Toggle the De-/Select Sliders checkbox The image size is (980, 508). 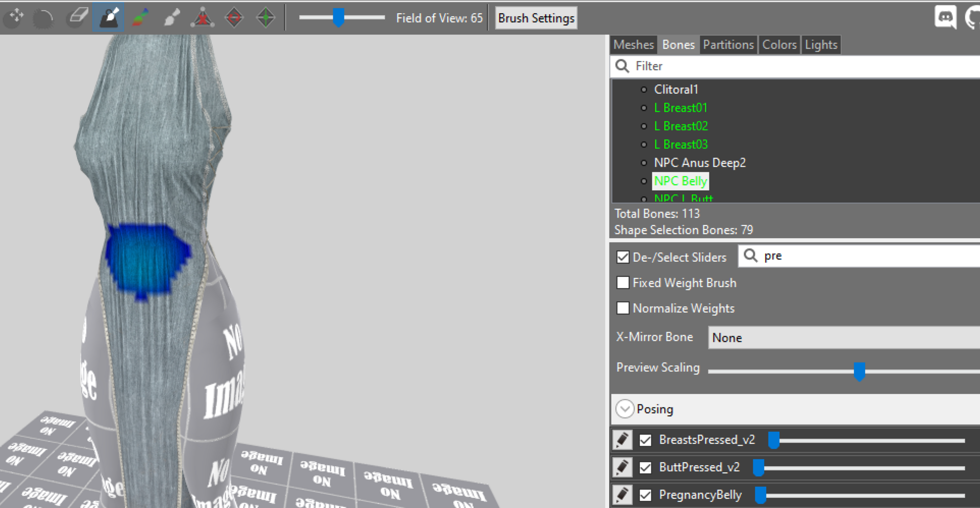(623, 257)
